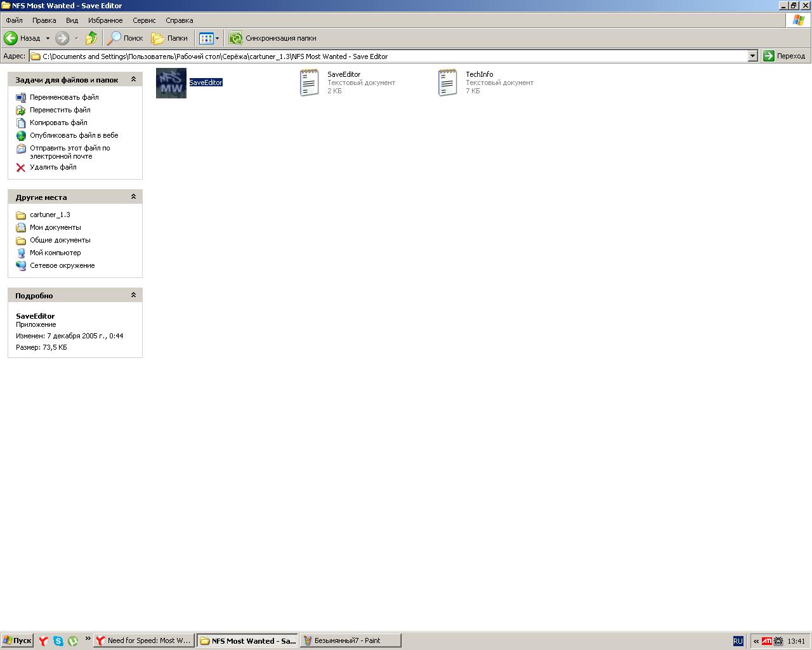Click the Переход go button
Image resolution: width=812 pixels, height=650 pixels.
(x=785, y=56)
